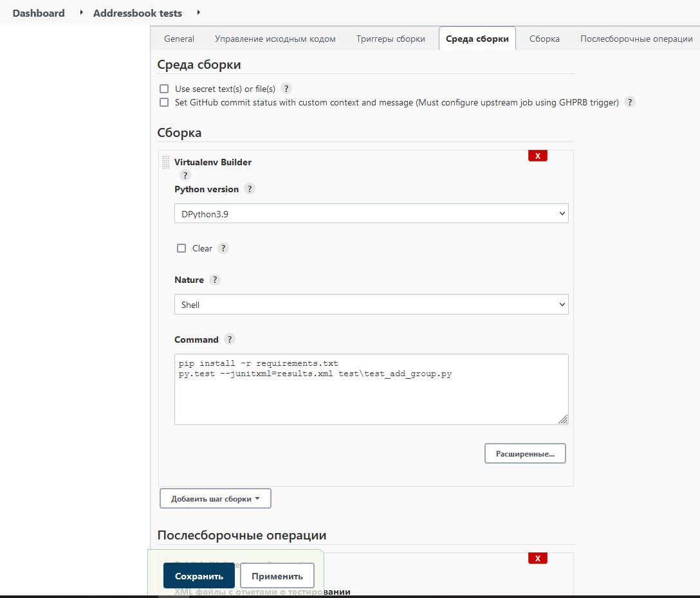Image resolution: width=700 pixels, height=598 pixels.
Task: Open help for Nature field
Action: click(215, 279)
